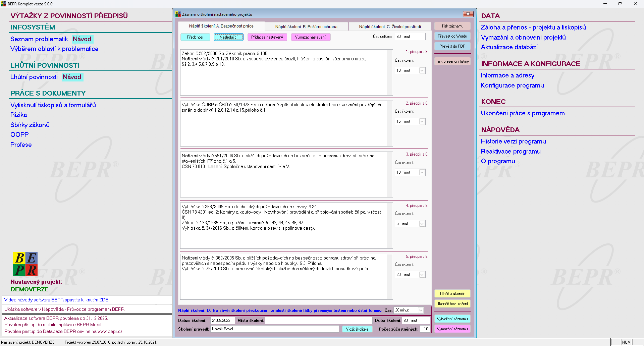
Task: Open Reaktivace programu link
Action: coord(511,152)
